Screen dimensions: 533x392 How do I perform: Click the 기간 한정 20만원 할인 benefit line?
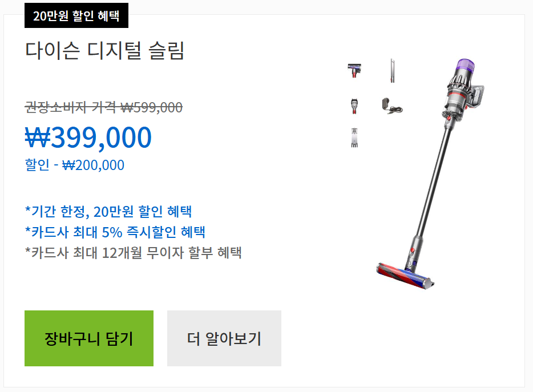[108, 211]
